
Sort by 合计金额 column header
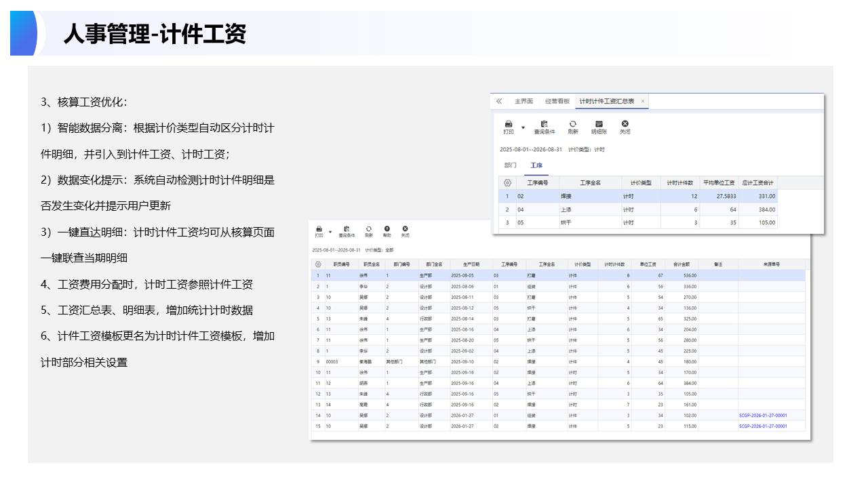coord(682,264)
